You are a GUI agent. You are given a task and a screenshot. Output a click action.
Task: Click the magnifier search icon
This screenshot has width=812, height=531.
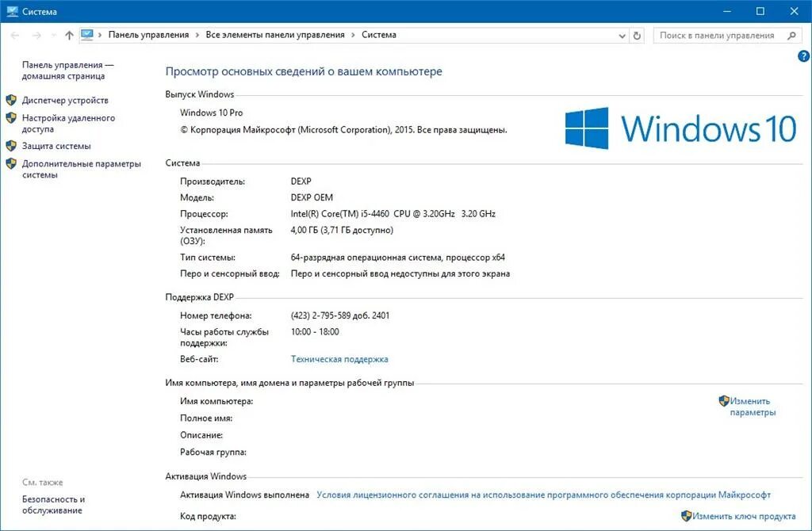[x=791, y=35]
